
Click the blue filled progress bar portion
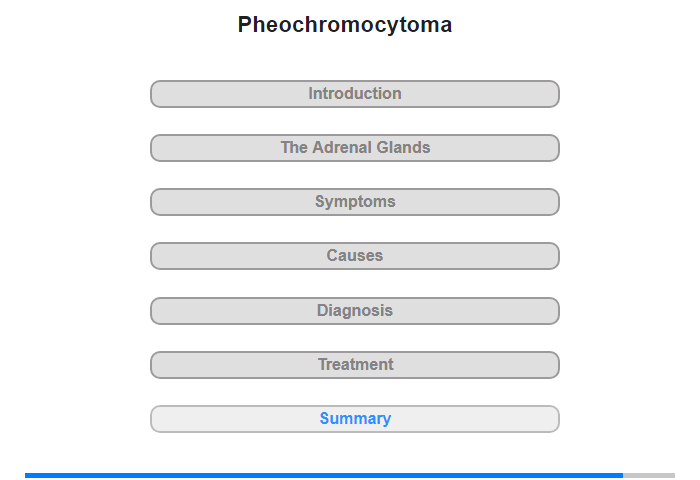tap(323, 475)
